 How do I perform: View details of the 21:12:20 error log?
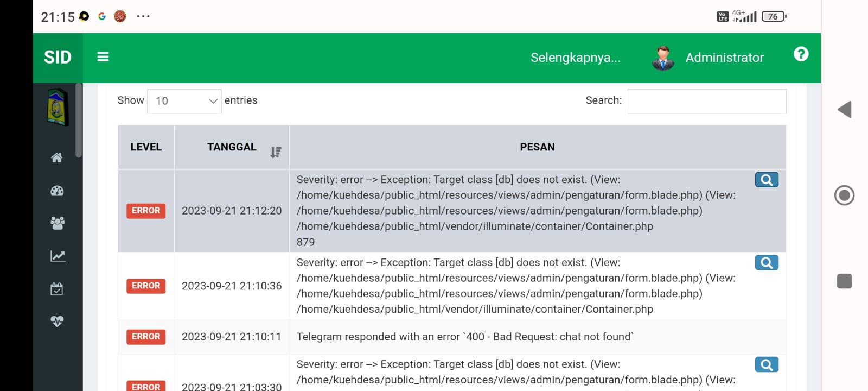(x=766, y=179)
